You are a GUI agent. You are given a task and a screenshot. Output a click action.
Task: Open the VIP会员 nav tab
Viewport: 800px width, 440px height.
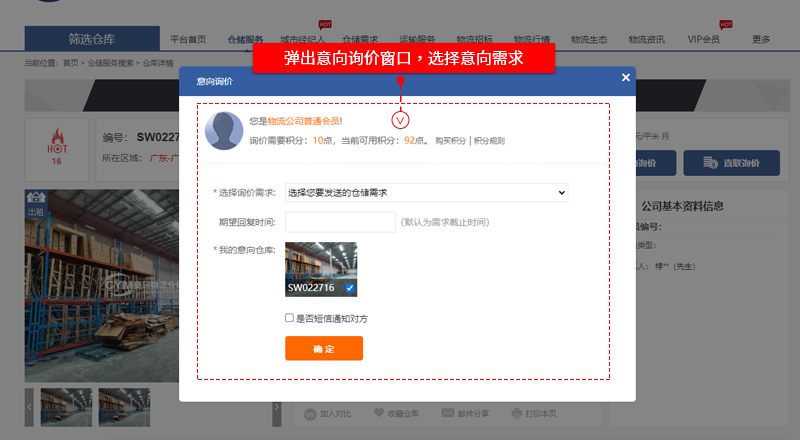(703, 39)
